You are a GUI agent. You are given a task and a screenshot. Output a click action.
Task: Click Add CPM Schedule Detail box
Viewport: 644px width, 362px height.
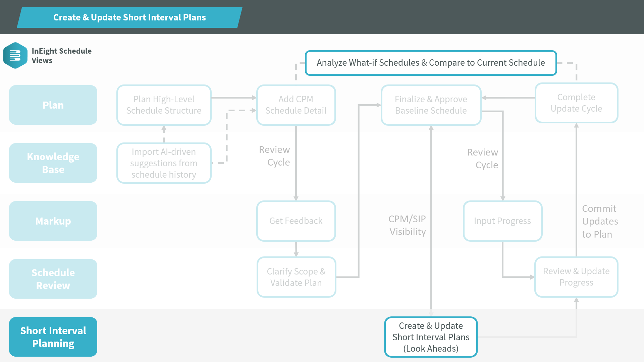coord(296,105)
